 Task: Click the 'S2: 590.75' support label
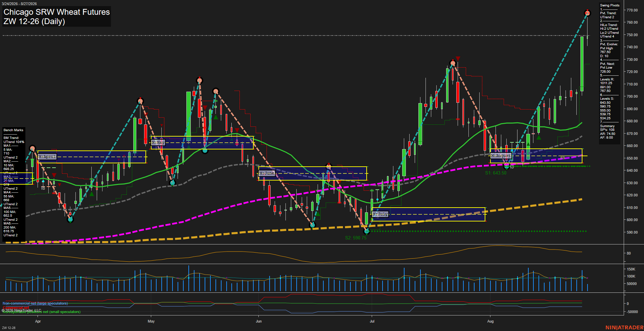click(x=356, y=238)
